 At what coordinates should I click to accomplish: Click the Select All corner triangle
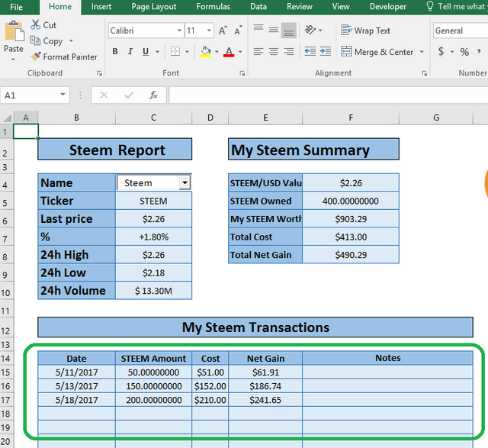8,118
